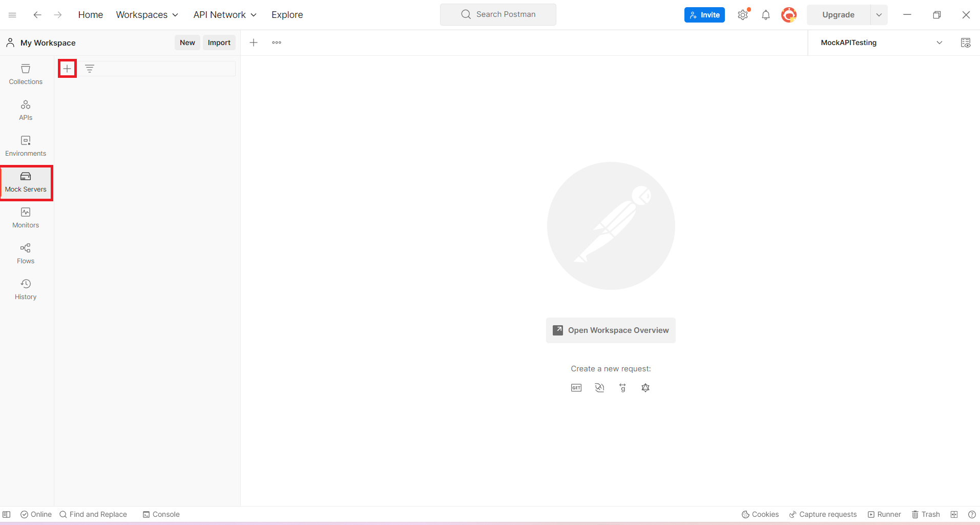Image resolution: width=980 pixels, height=525 pixels.
Task: Click the Import button
Action: pyautogui.click(x=219, y=43)
